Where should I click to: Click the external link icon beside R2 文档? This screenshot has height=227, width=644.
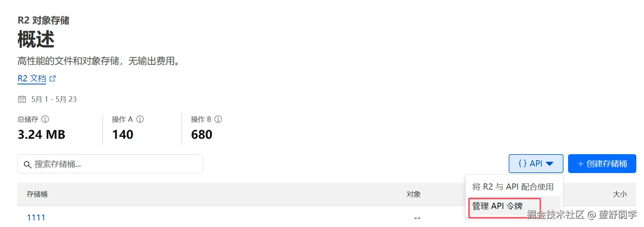[x=53, y=78]
